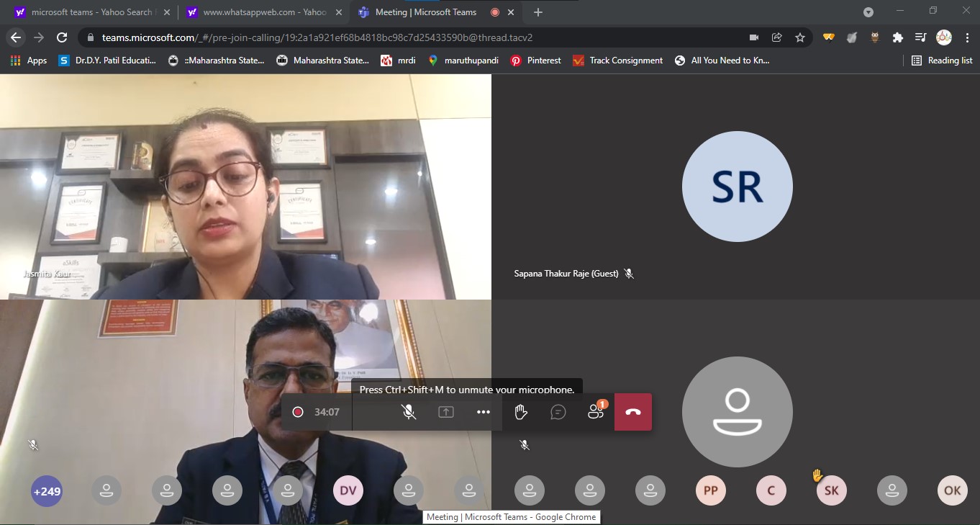Screen dimensions: 980x525
Task: Open the media controls music icon
Action: click(x=920, y=37)
